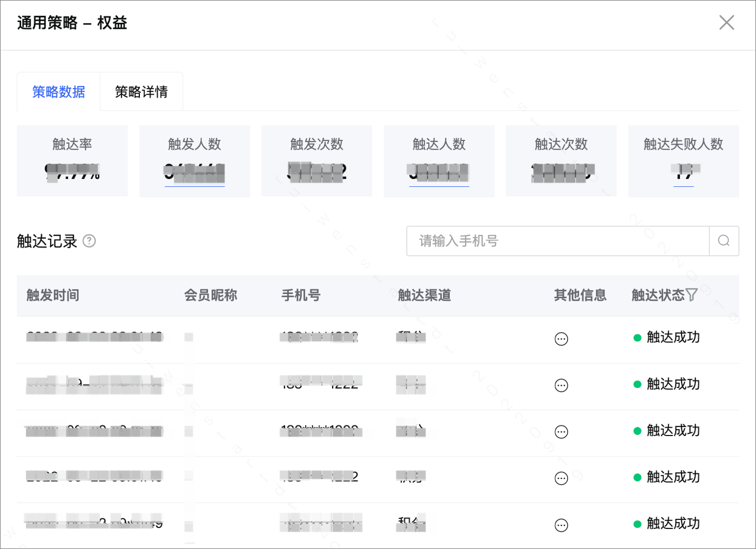
Task: Click the 触达渠道 column header
Action: (424, 295)
